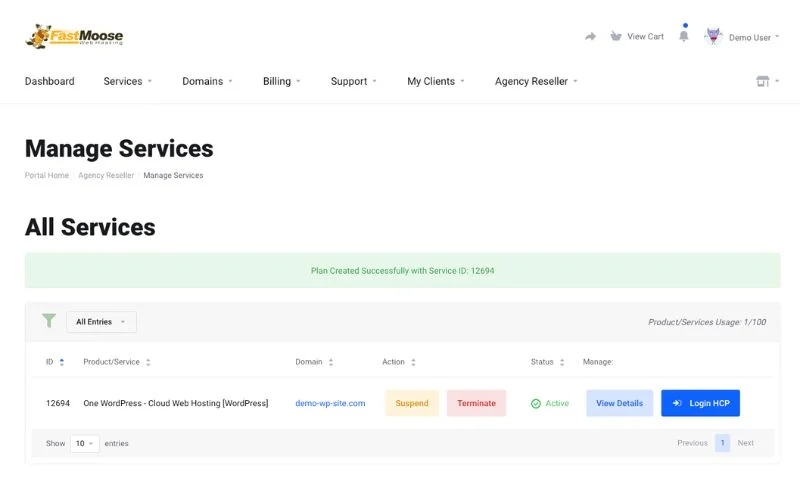Suspend service 12694
Screen dimensions: 800x500
click(x=412, y=403)
